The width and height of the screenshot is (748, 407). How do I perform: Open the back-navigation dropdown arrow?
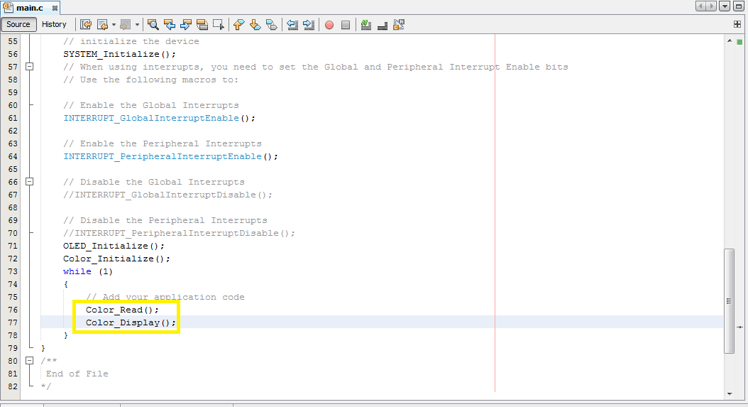click(x=113, y=24)
